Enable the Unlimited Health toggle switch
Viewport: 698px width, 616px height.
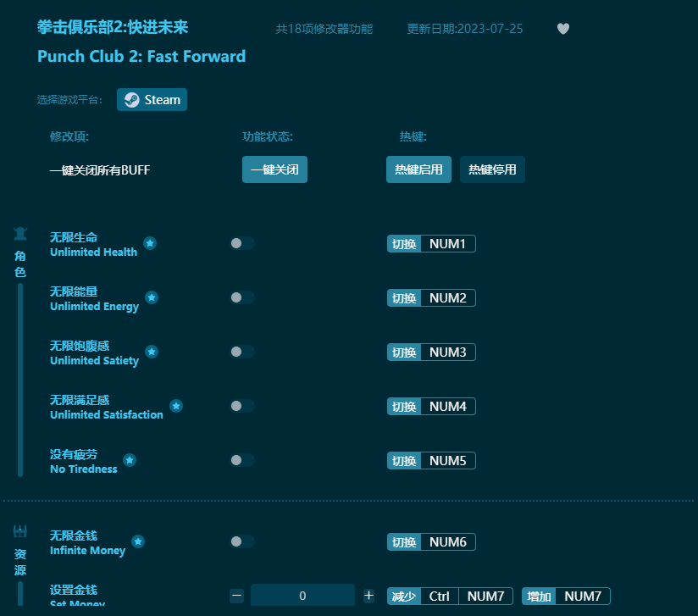tap(242, 243)
